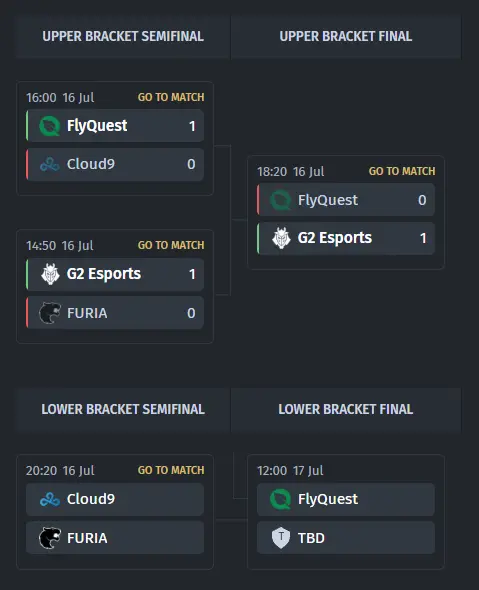Select the Upper Bracket Semifinal header
The width and height of the screenshot is (479, 590).
click(x=123, y=36)
